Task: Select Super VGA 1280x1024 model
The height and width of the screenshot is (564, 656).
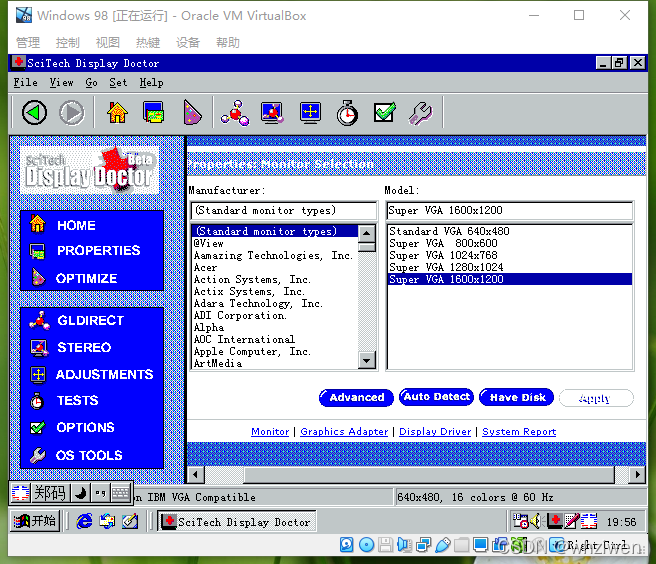Action: [x=510, y=267]
